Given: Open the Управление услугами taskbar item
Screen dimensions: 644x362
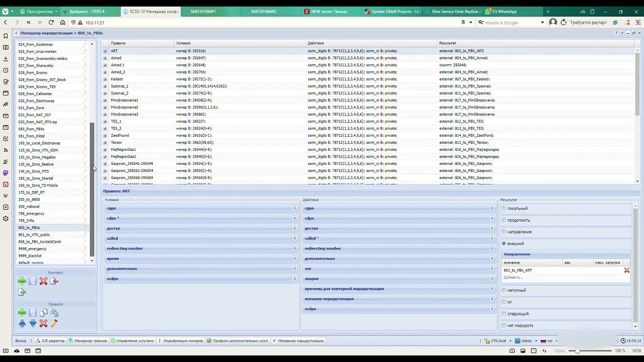Looking at the screenshot, I should tap(132, 341).
